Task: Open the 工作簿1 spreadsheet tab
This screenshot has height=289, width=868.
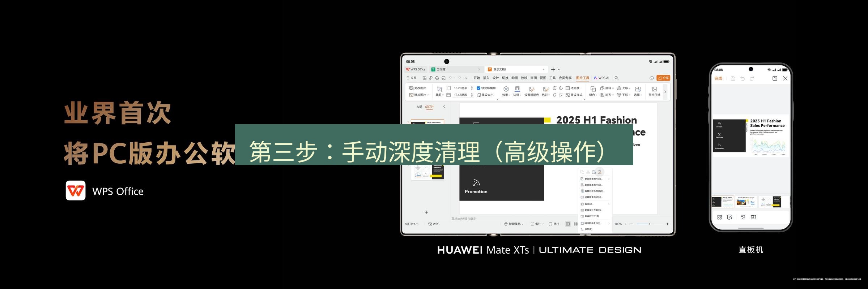Action: 456,69
